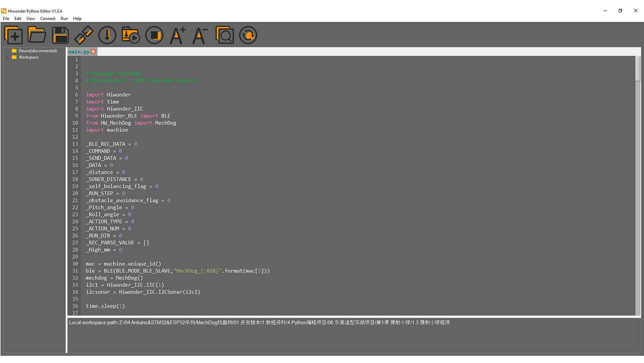Open a file with the folder icon
This screenshot has width=644, height=363.
point(37,35)
